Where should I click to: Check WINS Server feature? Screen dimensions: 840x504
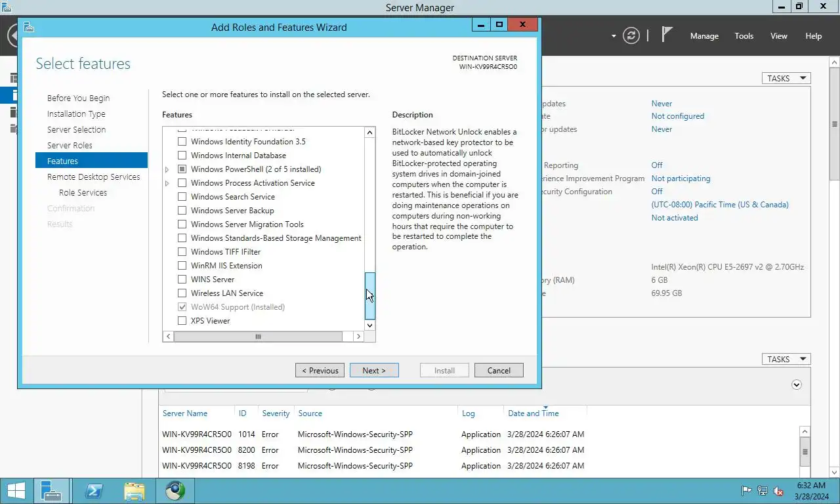click(x=182, y=280)
